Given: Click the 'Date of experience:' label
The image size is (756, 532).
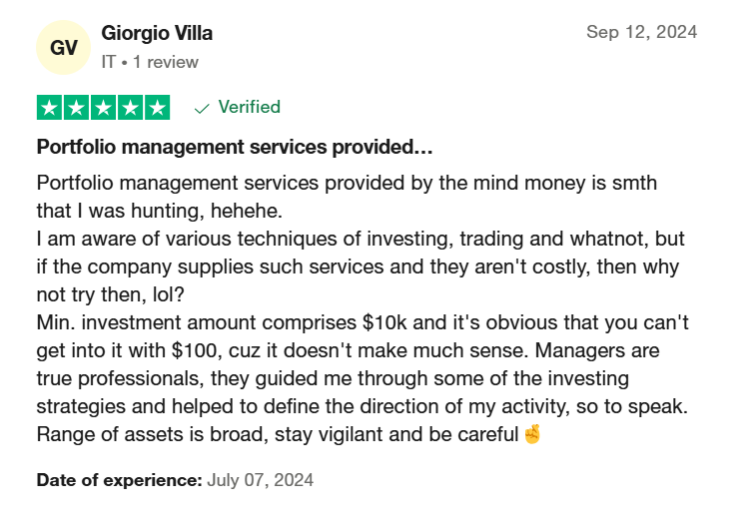Looking at the screenshot, I should [x=120, y=480].
